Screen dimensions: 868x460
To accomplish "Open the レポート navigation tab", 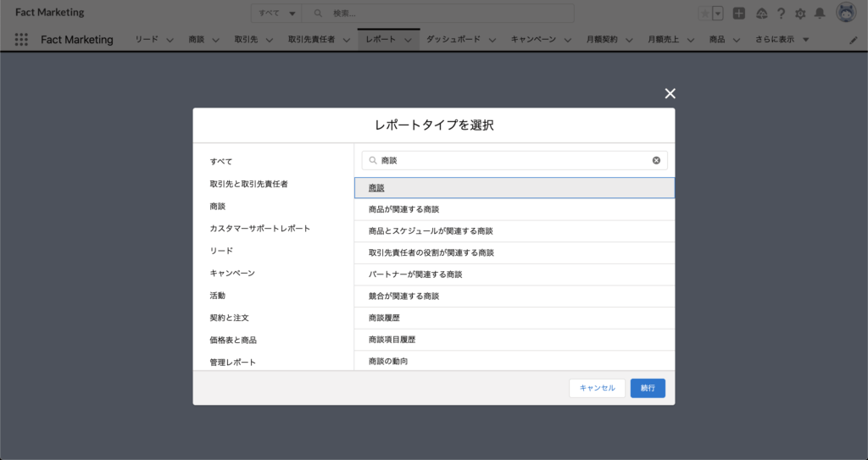I will coord(381,39).
